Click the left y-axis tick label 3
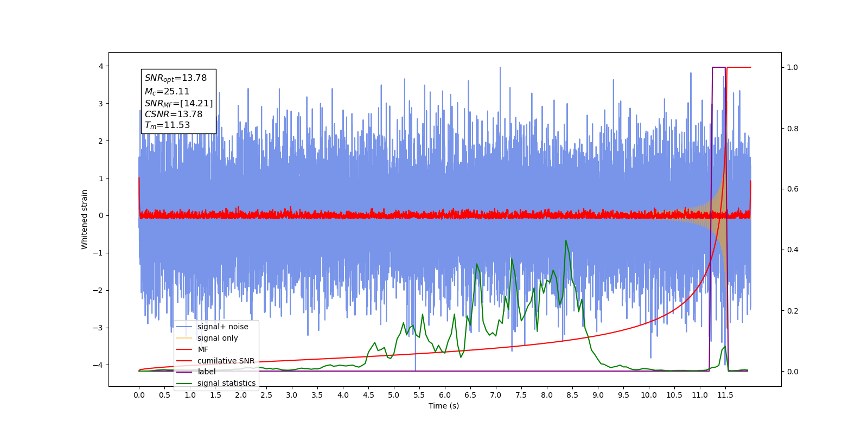The height and width of the screenshot is (434, 868). click(101, 104)
